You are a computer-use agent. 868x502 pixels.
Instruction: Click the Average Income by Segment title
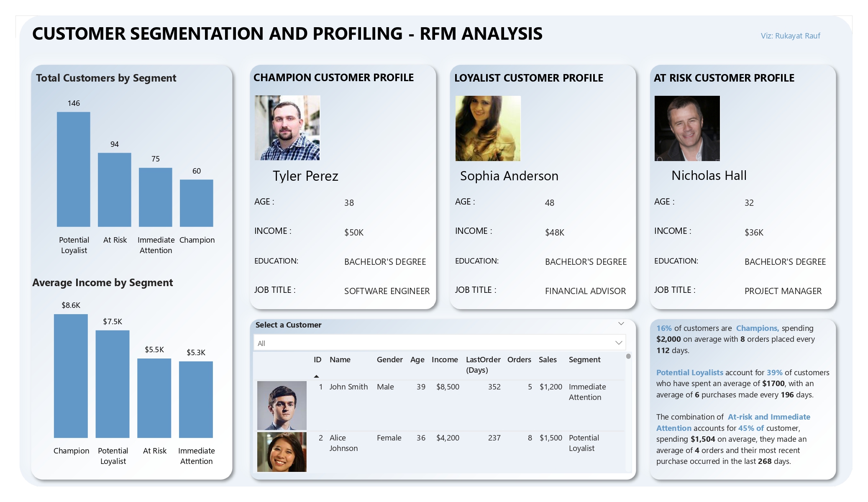point(102,283)
